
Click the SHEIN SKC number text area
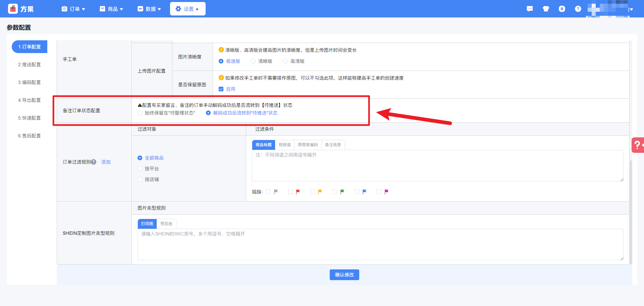tap(380, 245)
